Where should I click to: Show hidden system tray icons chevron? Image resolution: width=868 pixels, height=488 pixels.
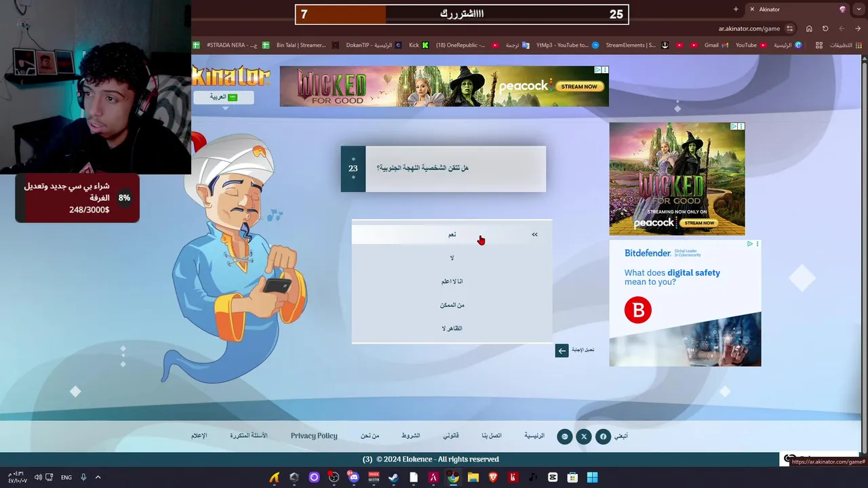pyautogui.click(x=98, y=477)
